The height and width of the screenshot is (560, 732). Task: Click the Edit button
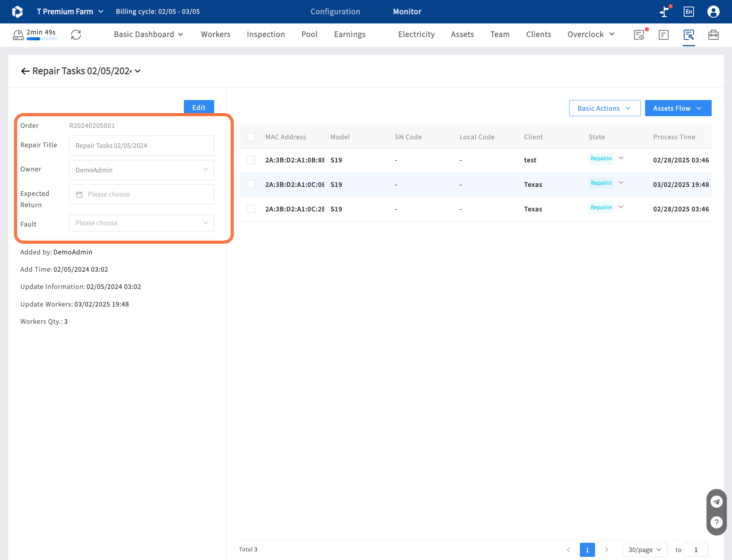click(199, 107)
